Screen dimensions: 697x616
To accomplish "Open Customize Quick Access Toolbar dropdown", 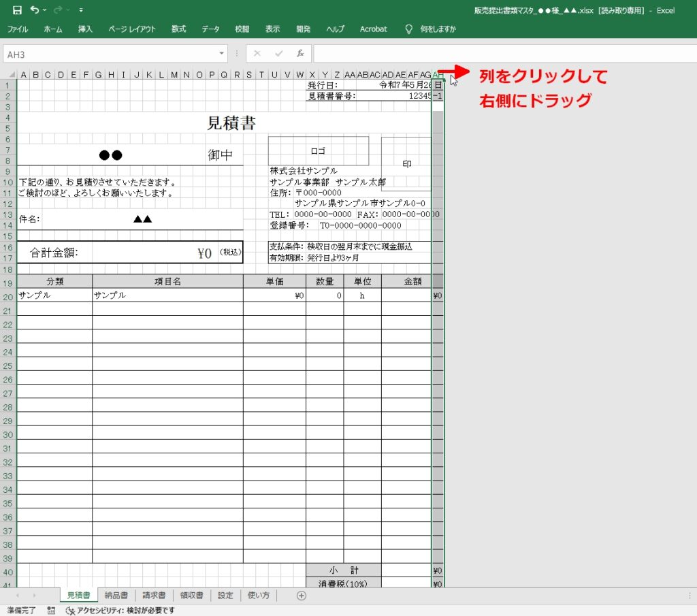I will (81, 10).
